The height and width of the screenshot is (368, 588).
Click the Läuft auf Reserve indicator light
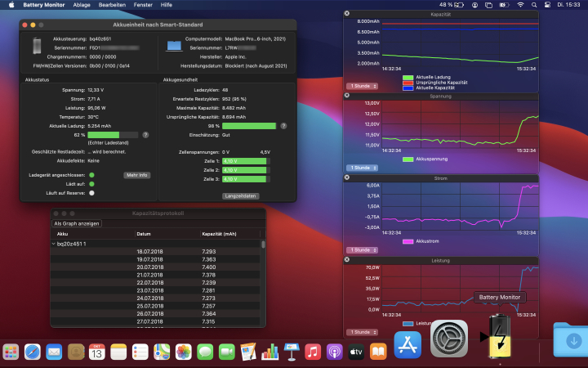(91, 193)
